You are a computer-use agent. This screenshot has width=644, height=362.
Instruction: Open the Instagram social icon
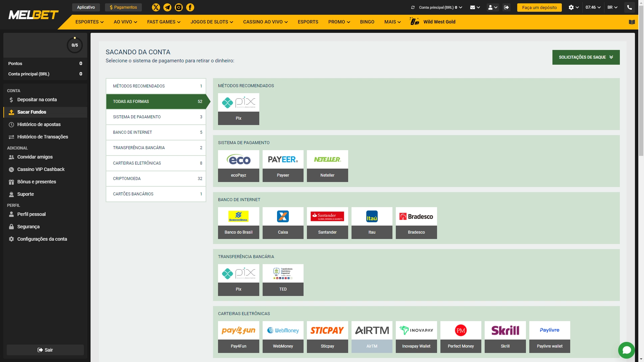click(x=178, y=7)
